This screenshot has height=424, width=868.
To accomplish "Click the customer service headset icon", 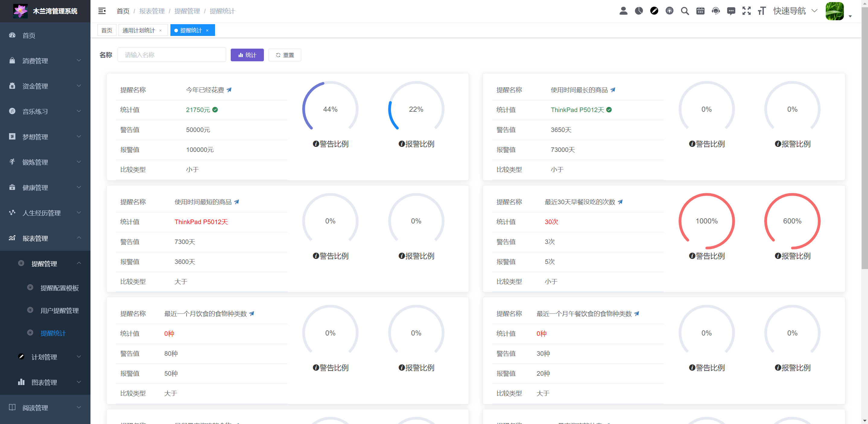I will point(716,11).
